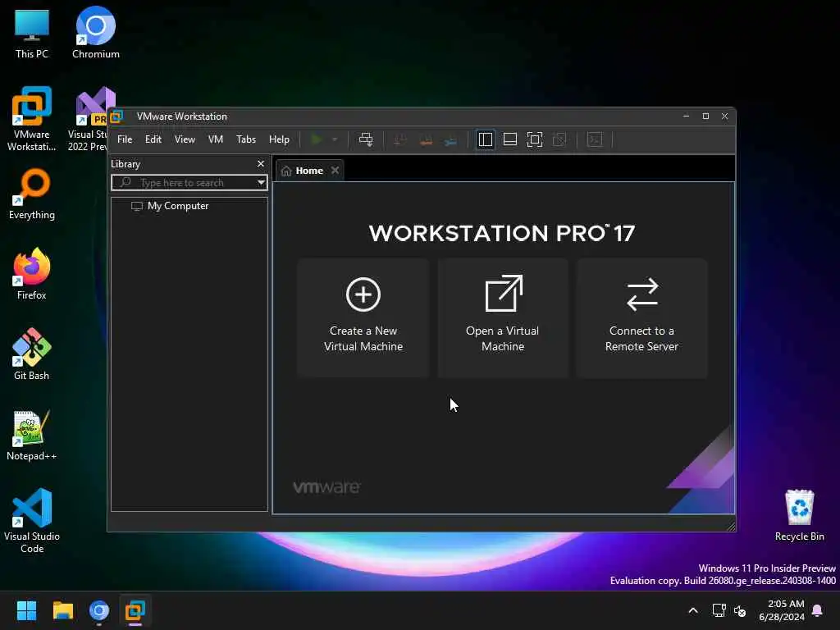
Task: Select the Recycle Bin desktop icon
Action: (799, 515)
